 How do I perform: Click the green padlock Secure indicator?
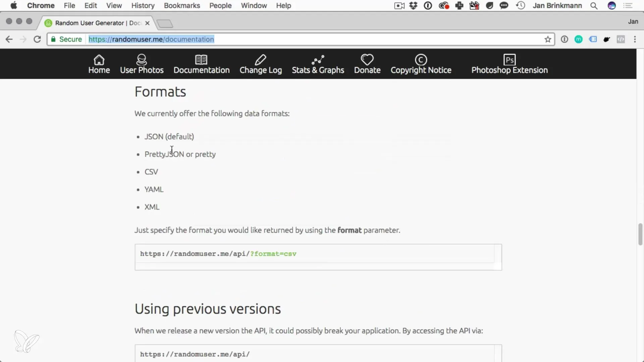coord(66,39)
